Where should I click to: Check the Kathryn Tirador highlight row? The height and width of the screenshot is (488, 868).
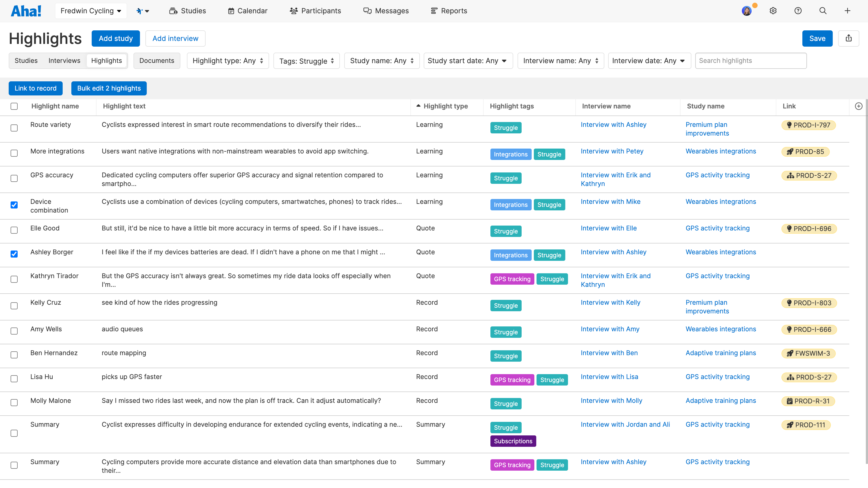[x=14, y=279]
